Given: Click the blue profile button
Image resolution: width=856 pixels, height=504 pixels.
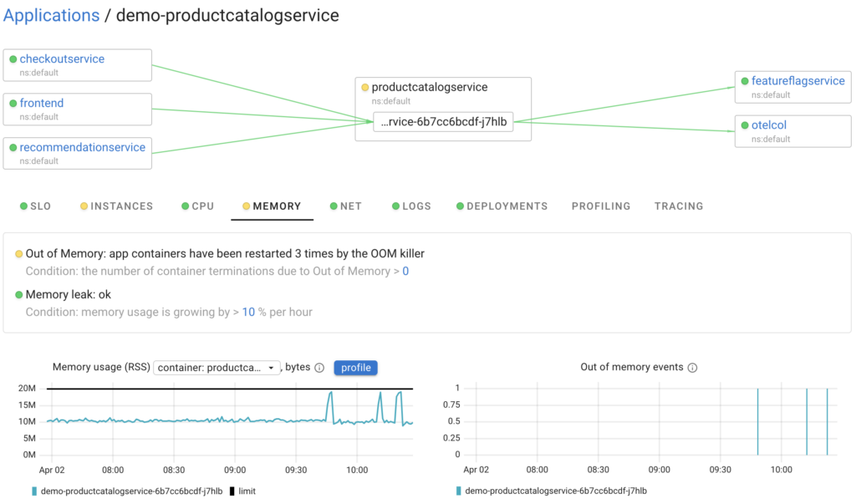Looking at the screenshot, I should tap(355, 368).
